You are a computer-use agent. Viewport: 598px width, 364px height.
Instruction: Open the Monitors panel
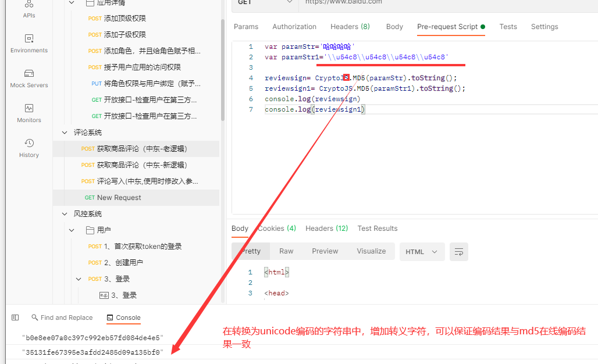pyautogui.click(x=29, y=114)
